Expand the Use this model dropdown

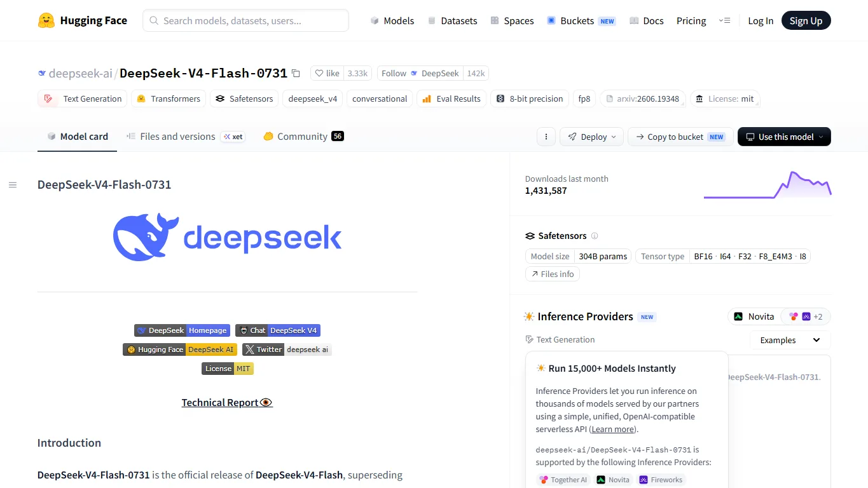click(x=784, y=137)
